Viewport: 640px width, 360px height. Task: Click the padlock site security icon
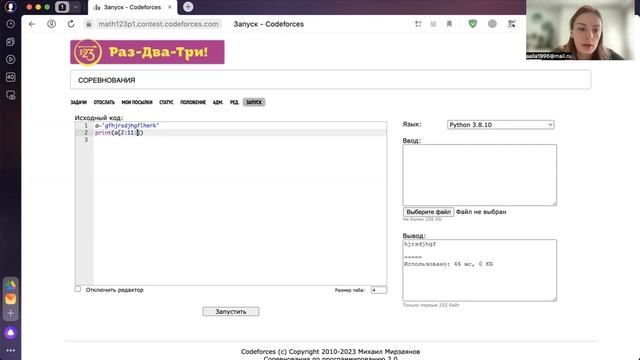(x=89, y=24)
